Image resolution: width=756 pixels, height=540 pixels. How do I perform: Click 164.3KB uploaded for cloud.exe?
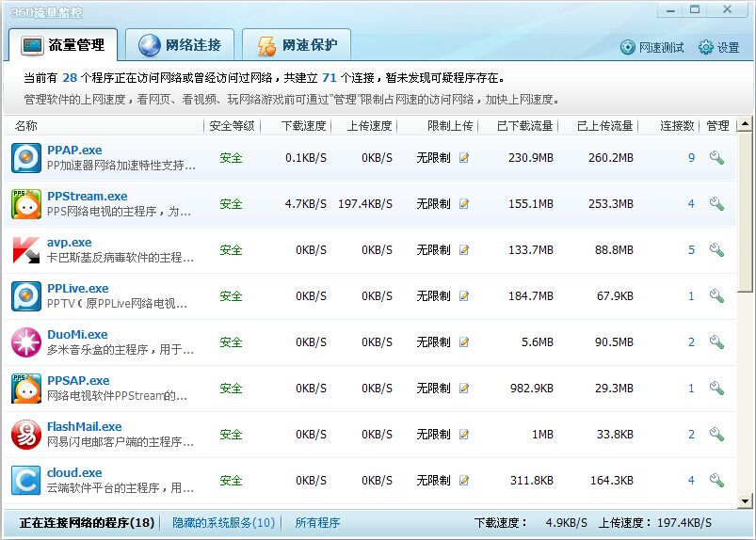(612, 481)
